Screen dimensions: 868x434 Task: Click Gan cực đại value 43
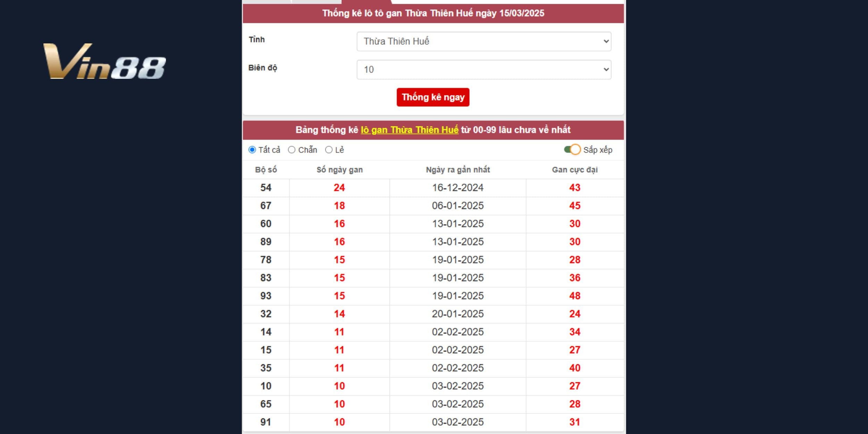pos(575,188)
